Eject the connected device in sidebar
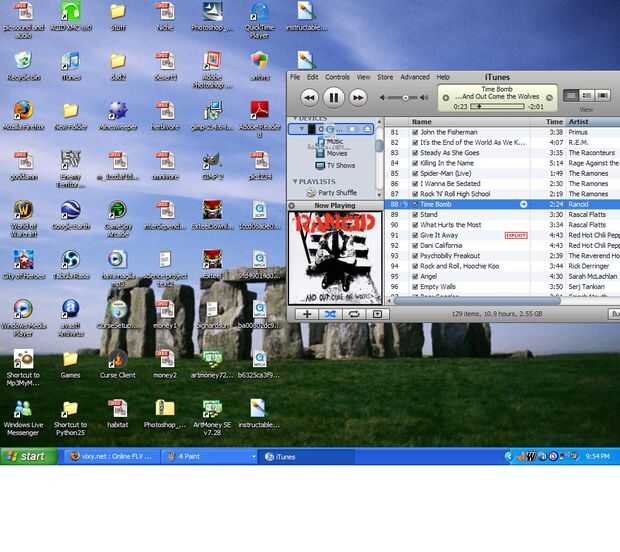This screenshot has width=620, height=552. click(367, 129)
